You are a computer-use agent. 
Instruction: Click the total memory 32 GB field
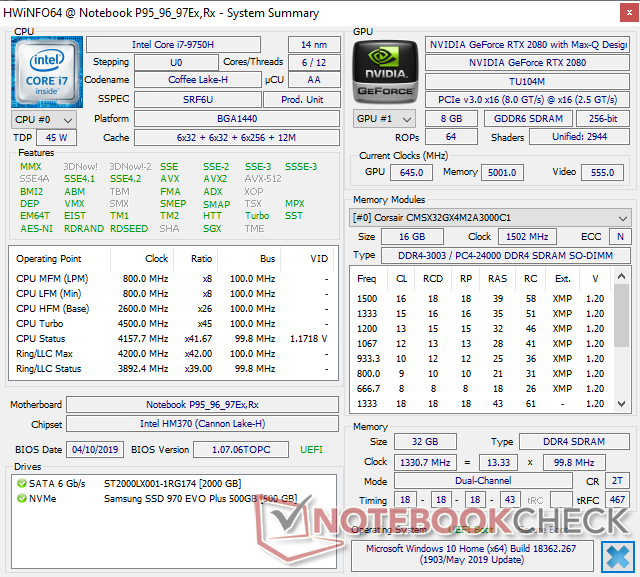click(x=425, y=442)
